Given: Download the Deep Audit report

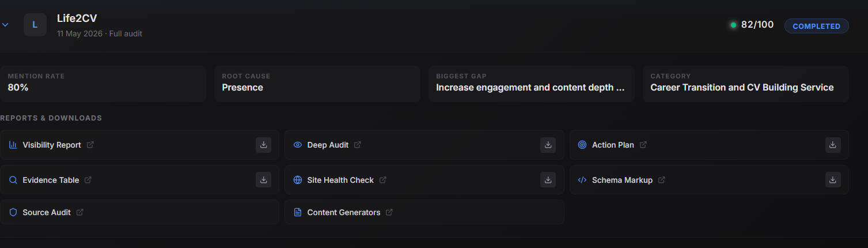Looking at the screenshot, I should coord(548,145).
